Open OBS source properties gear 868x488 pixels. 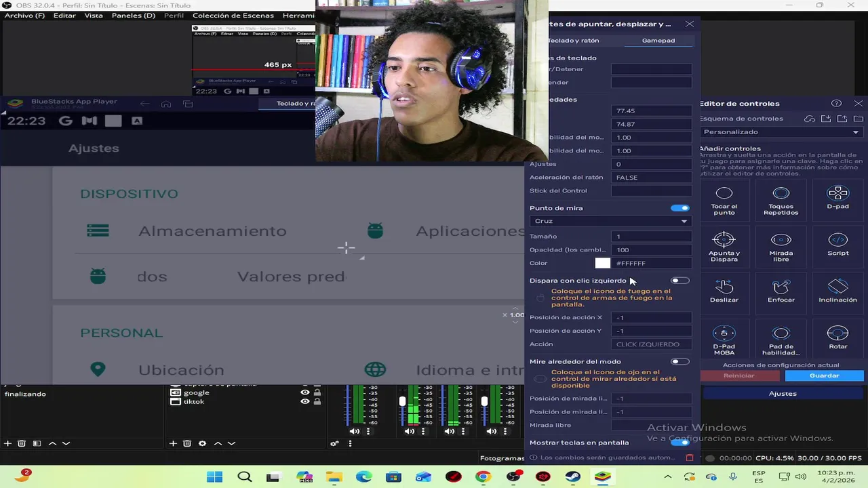coord(202,443)
